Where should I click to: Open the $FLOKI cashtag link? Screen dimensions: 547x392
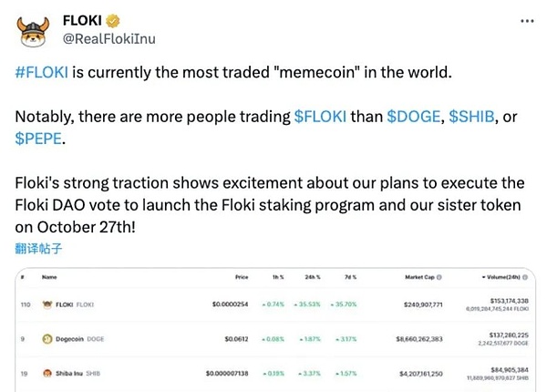[320, 119]
